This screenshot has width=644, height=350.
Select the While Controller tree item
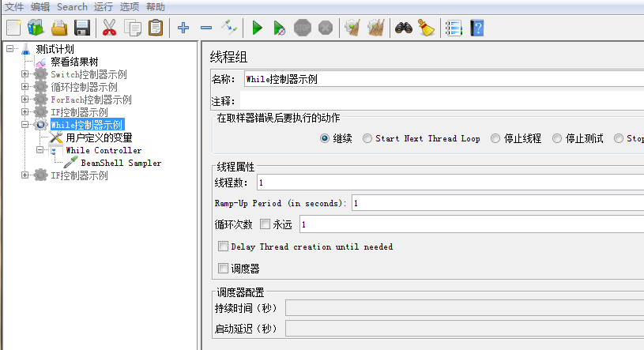(104, 150)
